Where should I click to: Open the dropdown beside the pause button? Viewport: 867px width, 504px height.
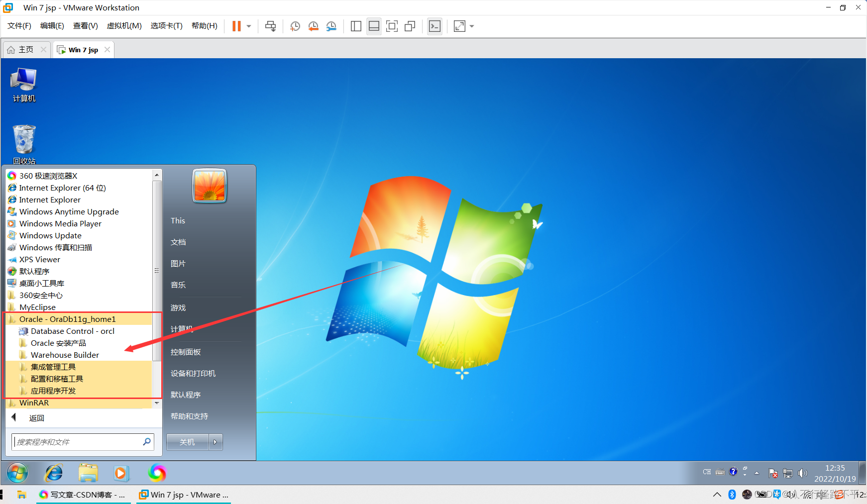249,26
